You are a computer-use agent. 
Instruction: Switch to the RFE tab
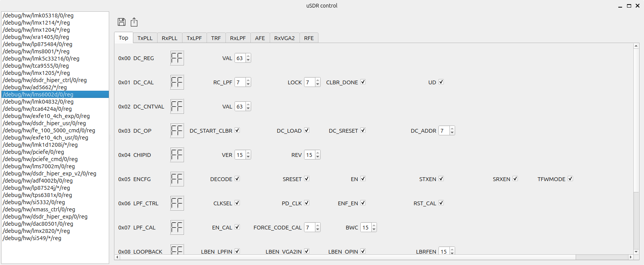[x=309, y=38]
